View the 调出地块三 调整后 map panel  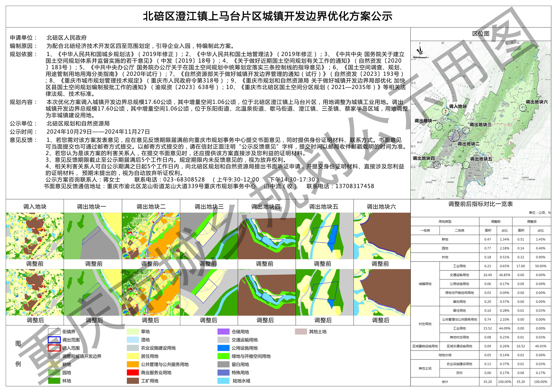tap(209, 292)
